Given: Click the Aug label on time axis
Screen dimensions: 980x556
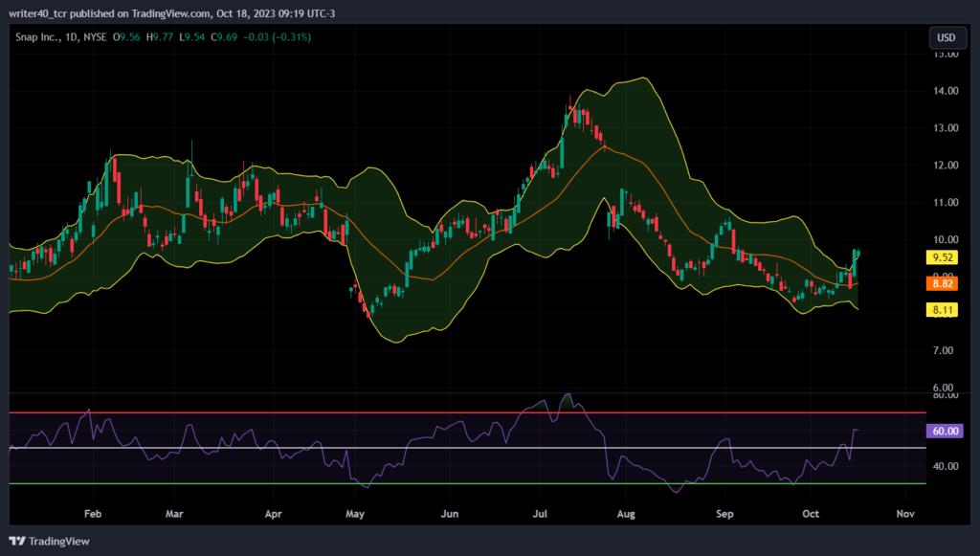Looking at the screenshot, I should [x=626, y=514].
